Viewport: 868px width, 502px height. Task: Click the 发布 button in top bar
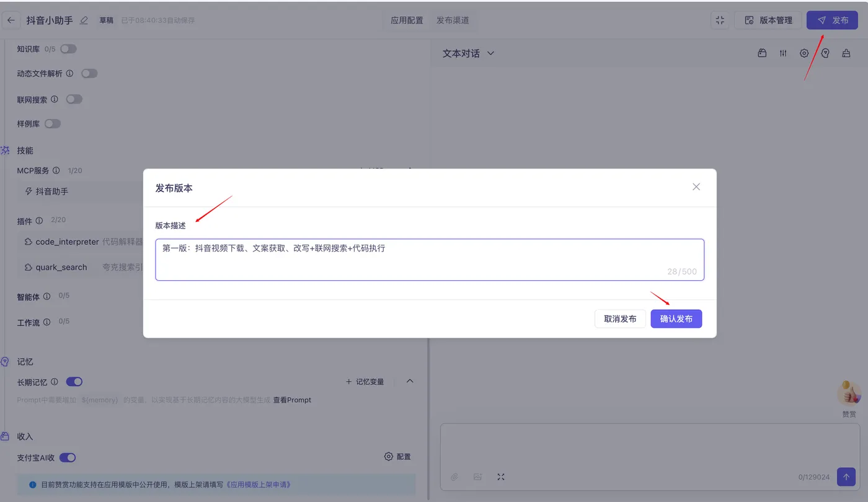[832, 20]
